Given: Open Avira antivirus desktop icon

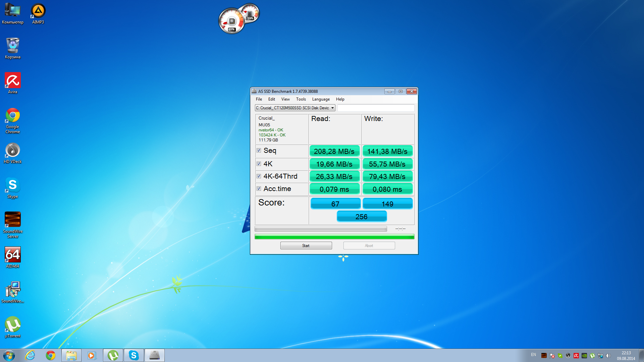Looking at the screenshot, I should [x=13, y=83].
